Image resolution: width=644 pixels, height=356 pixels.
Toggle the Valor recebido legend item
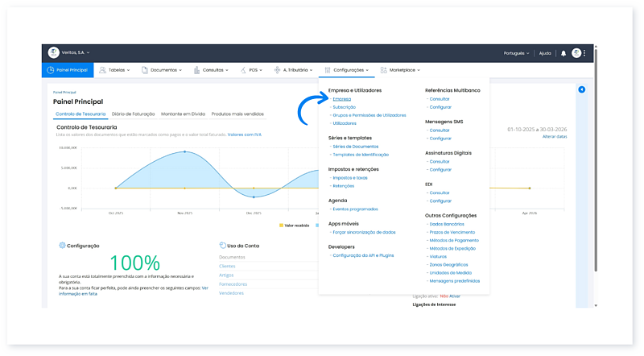(295, 226)
